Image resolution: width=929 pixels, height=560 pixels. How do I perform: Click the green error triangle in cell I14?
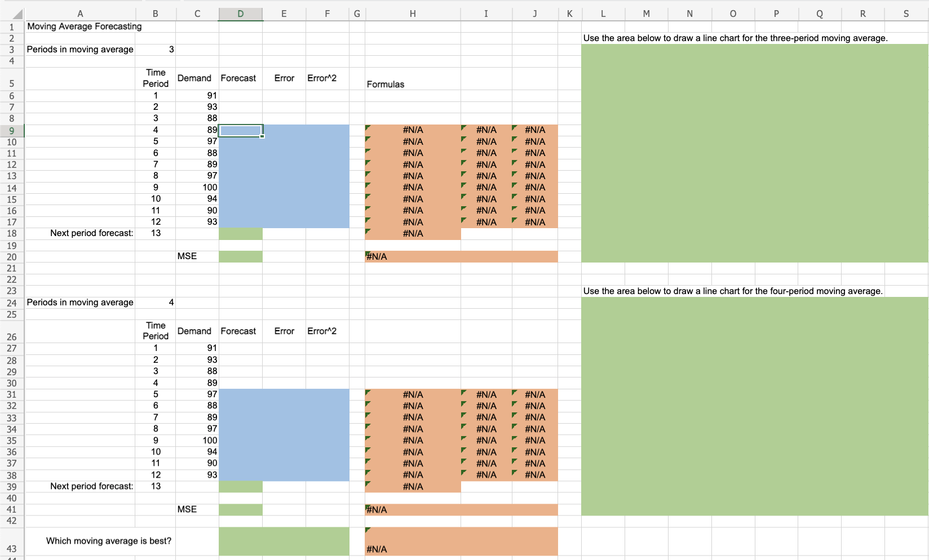465,184
